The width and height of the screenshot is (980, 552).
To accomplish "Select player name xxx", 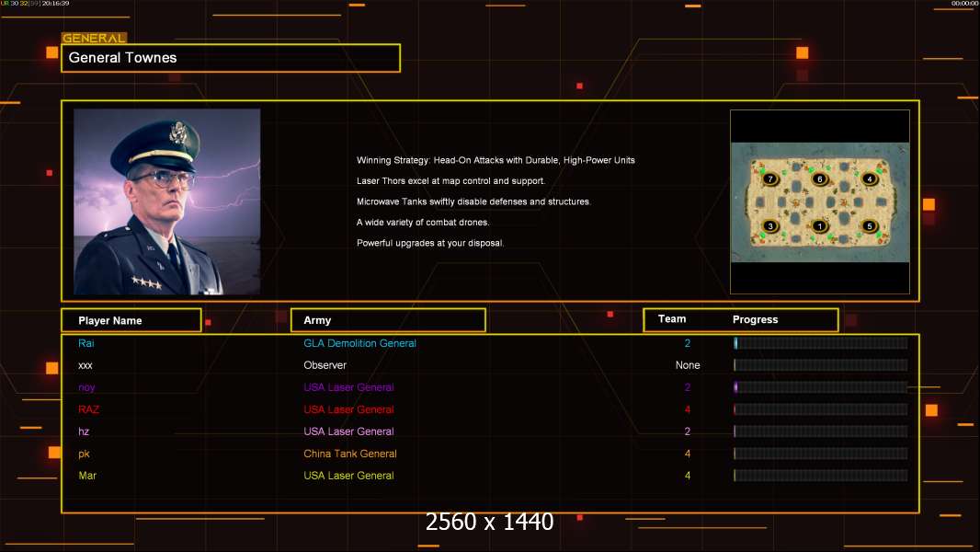I will tap(85, 365).
